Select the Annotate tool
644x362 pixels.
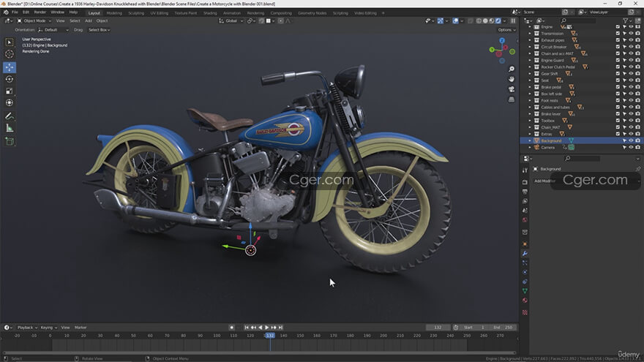click(9, 116)
